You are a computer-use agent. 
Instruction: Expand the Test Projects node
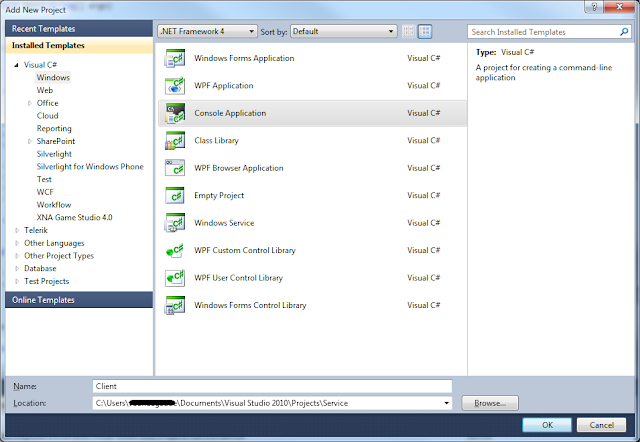point(17,281)
